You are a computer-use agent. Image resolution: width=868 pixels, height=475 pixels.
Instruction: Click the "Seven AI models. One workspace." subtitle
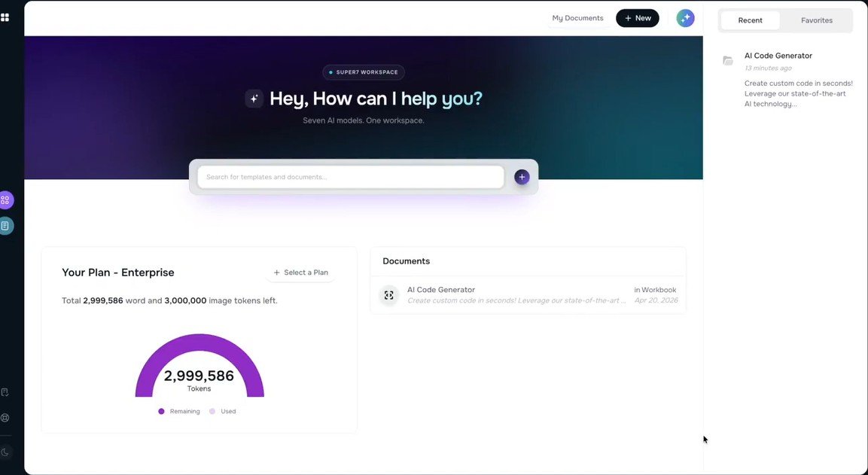pyautogui.click(x=364, y=120)
